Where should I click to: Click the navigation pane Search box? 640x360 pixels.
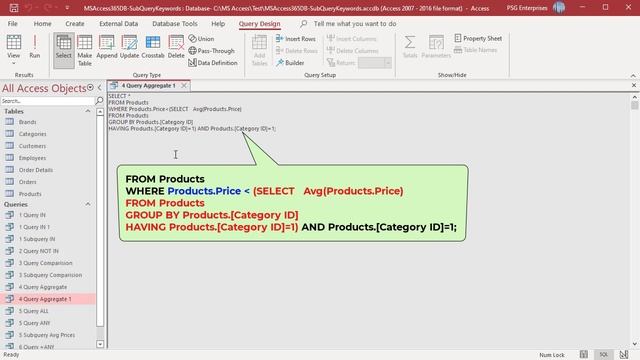point(47,101)
